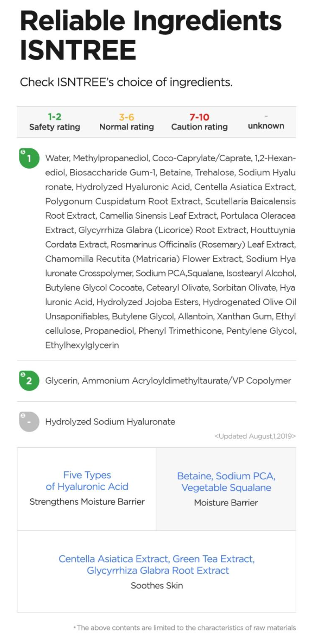Select the 7-10 Caution rating legend

coord(199,122)
